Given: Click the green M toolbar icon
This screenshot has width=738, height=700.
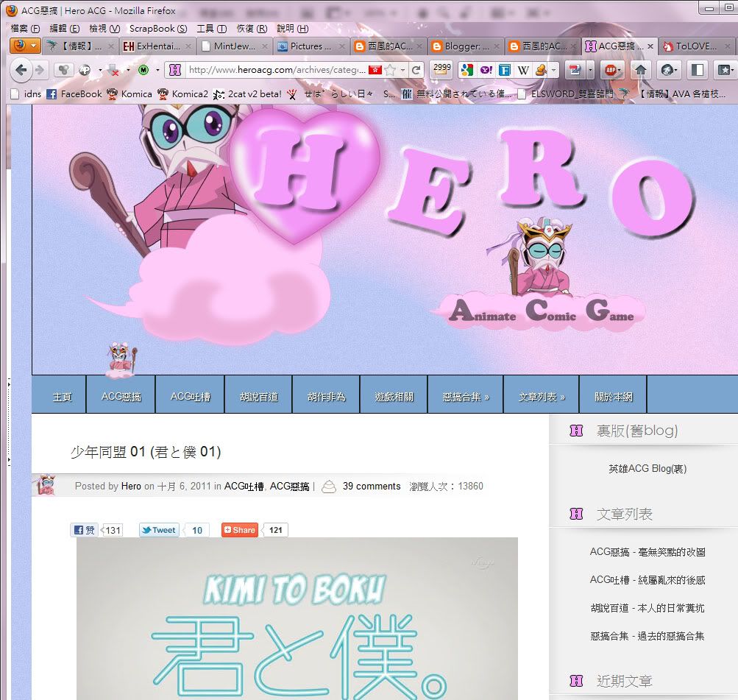Looking at the screenshot, I should pos(143,70).
